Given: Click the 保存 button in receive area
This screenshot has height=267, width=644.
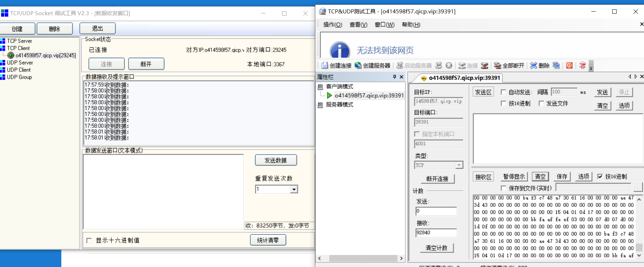Looking at the screenshot, I should [x=562, y=176].
